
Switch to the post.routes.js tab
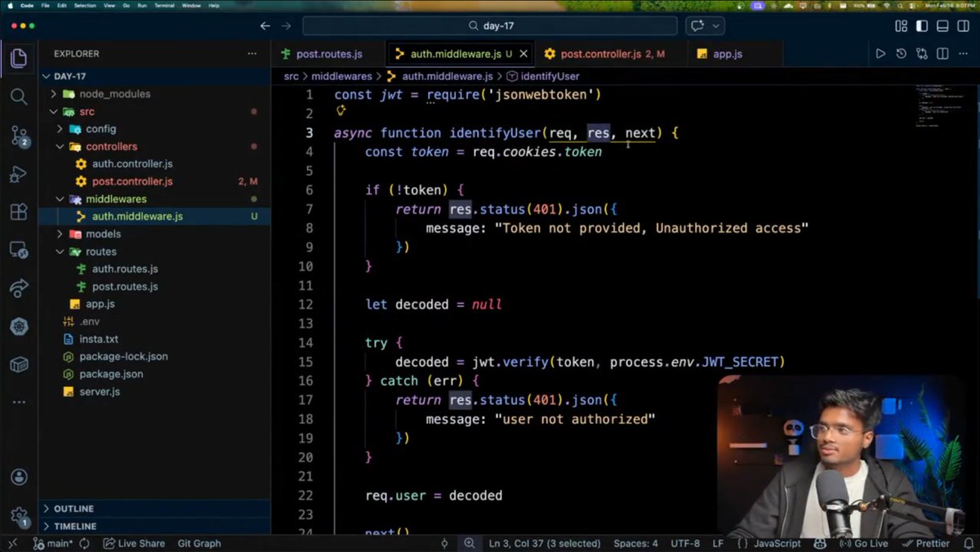(329, 54)
